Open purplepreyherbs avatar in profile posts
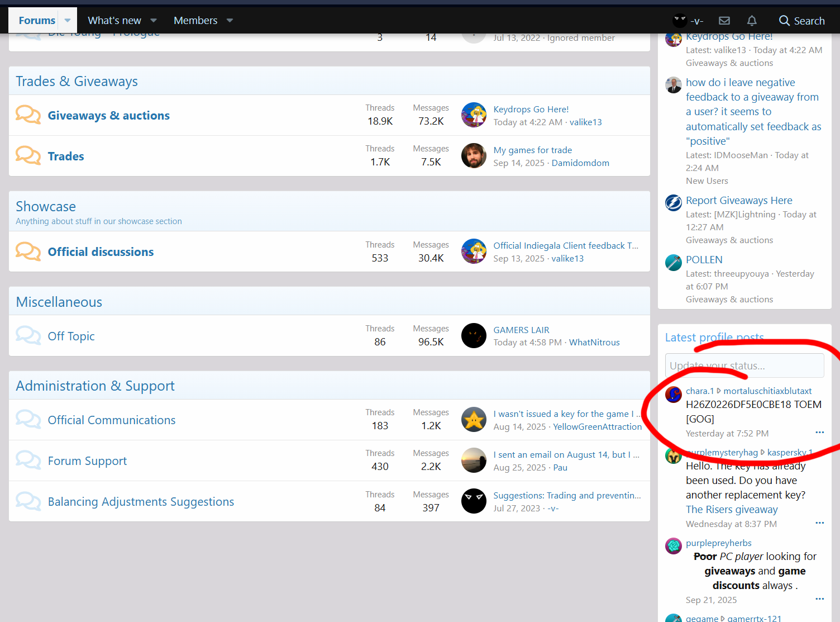The height and width of the screenshot is (622, 840). (674, 545)
